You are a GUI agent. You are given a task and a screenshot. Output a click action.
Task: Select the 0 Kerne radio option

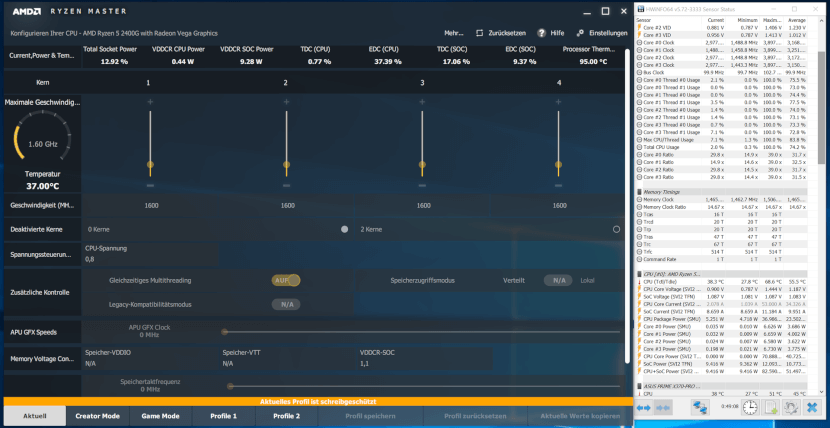pyautogui.click(x=345, y=230)
